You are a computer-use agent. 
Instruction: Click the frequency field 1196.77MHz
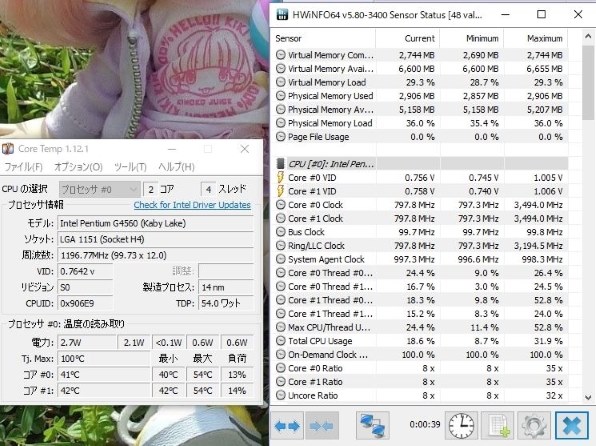point(155,255)
